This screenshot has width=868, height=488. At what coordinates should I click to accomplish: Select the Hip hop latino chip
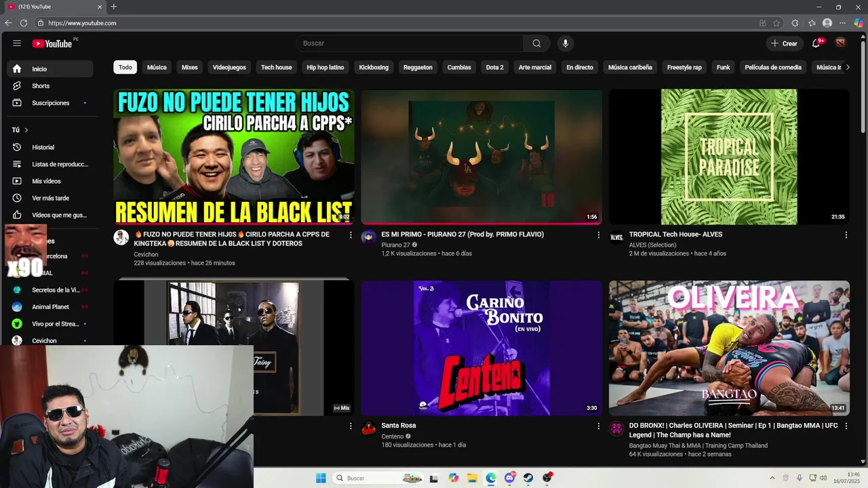tap(325, 67)
